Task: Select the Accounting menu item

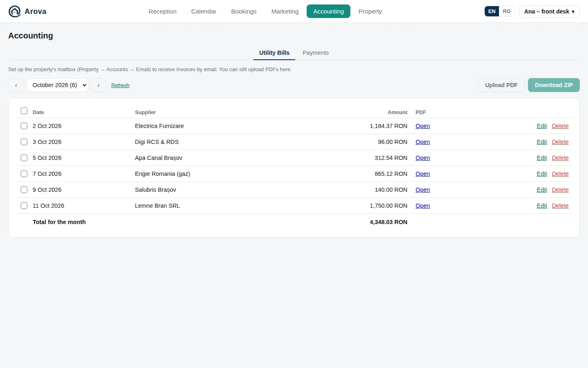Action: 328,11
